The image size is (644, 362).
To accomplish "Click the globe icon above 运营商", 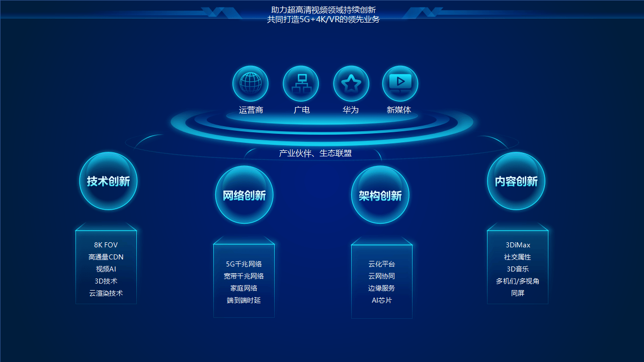I will click(x=251, y=83).
